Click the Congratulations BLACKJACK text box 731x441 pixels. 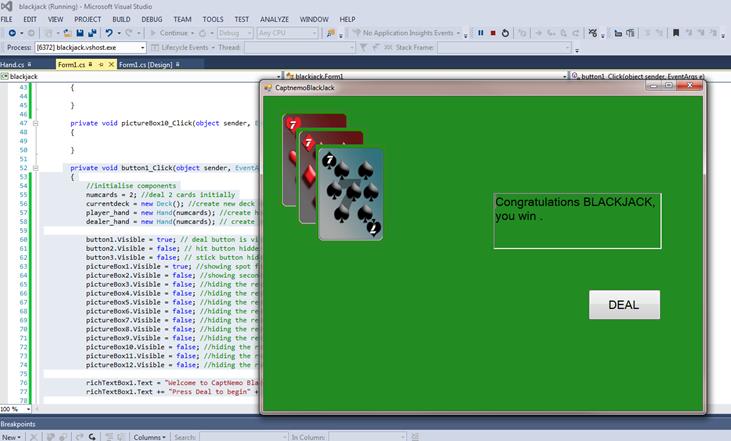pos(577,220)
